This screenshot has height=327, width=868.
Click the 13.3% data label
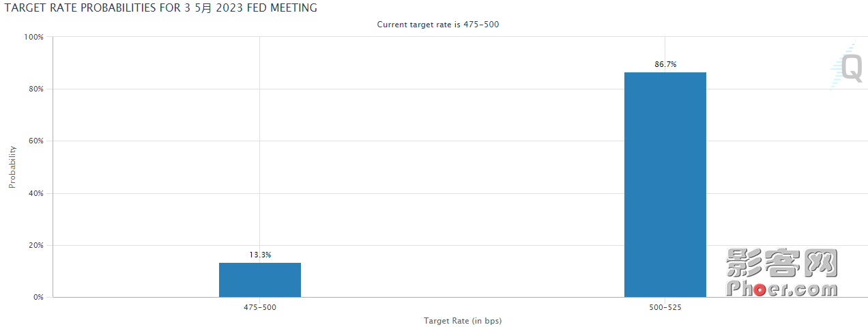coord(260,255)
